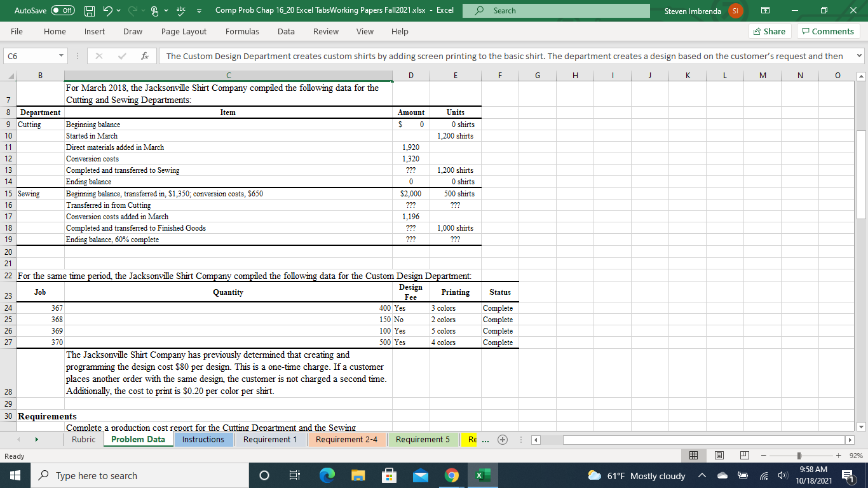868x488 pixels.
Task: Select the Normal view icon in status bar
Action: [x=693, y=455]
